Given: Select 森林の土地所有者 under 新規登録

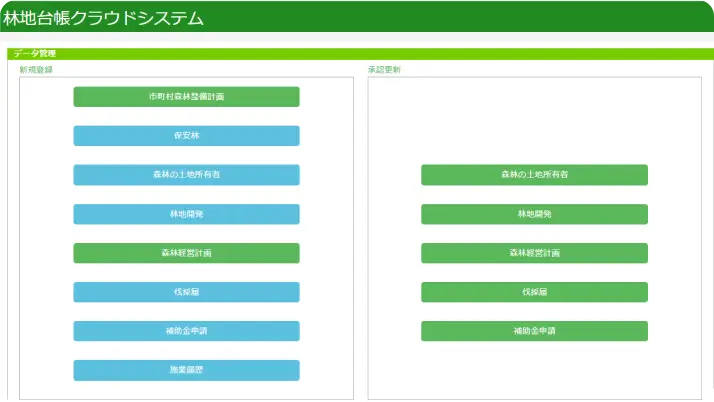Looking at the screenshot, I should (186, 175).
